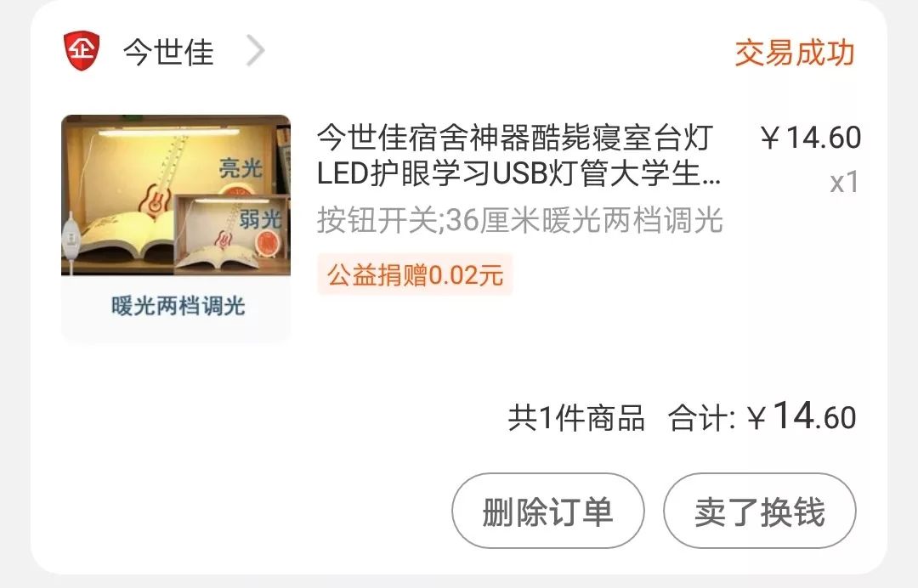918x588 pixels.
Task: Expand store via chevron beside 今世佳
Action: point(255,51)
